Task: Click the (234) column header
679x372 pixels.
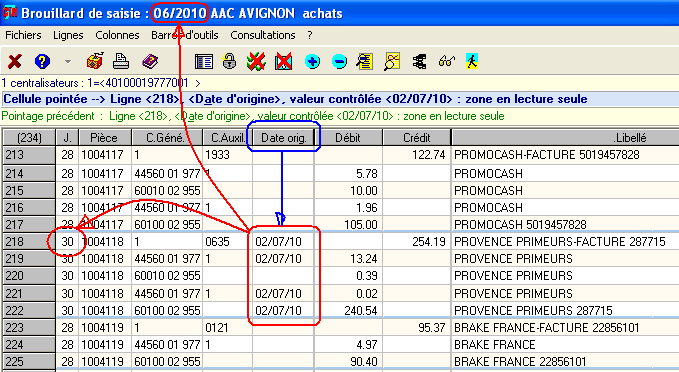Action: coord(29,138)
